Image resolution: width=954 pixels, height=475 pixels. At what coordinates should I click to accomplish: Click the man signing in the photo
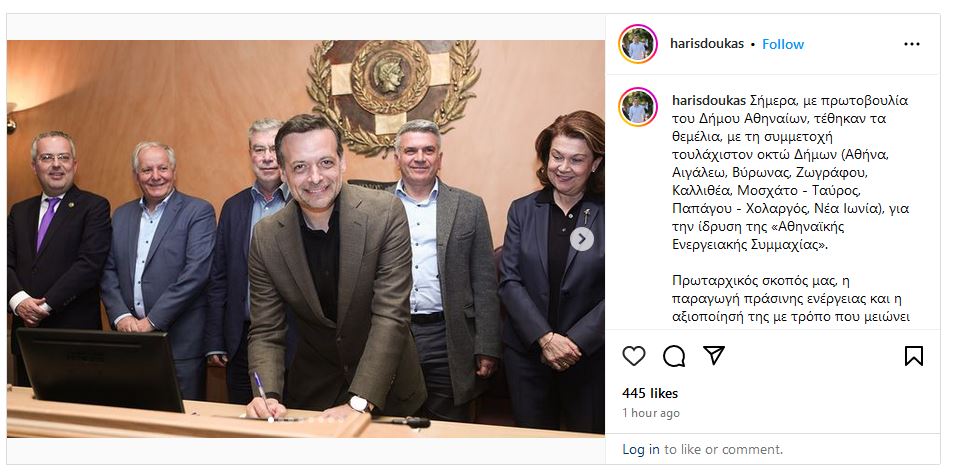pos(335,268)
